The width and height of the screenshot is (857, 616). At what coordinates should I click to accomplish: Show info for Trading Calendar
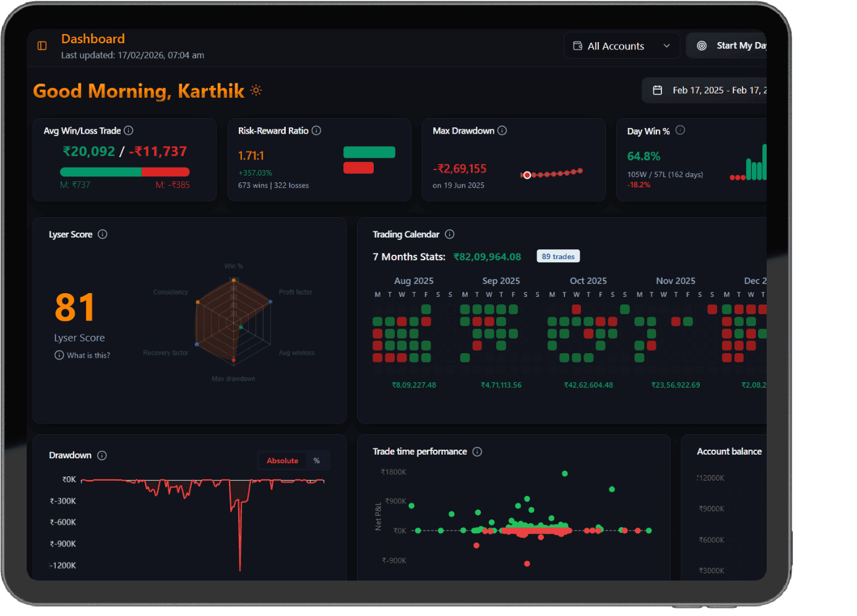(450, 234)
